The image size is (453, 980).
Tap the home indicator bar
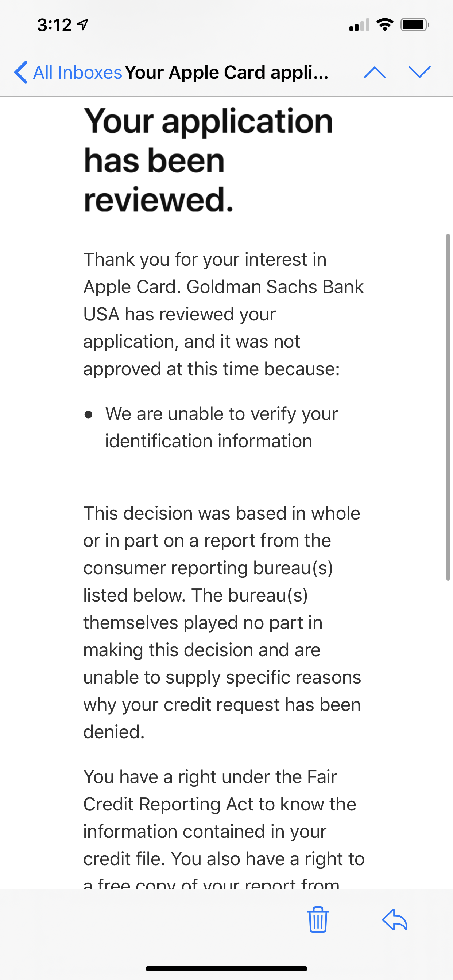coord(226,968)
